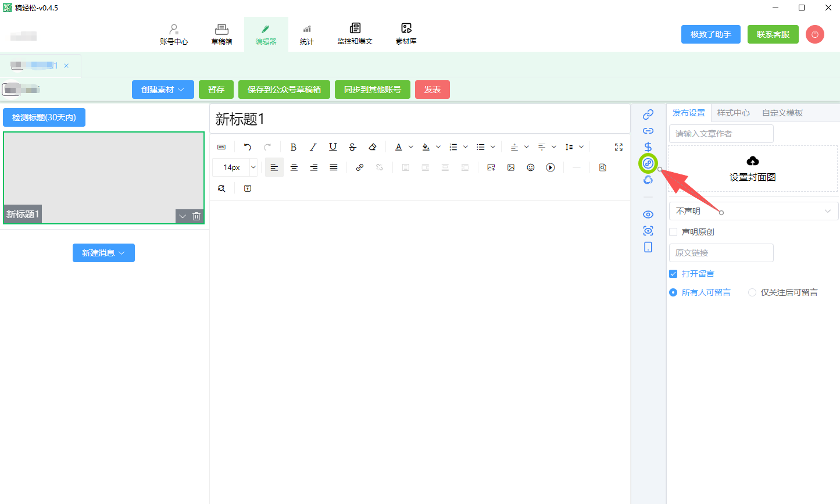Viewport: 840px width, 504px height.
Task: Align text to the right
Action: pos(314,167)
